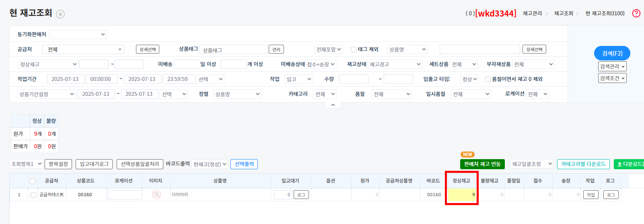Toggle 품절이면서 재고 0 제외 checkbox

[x=488, y=79]
